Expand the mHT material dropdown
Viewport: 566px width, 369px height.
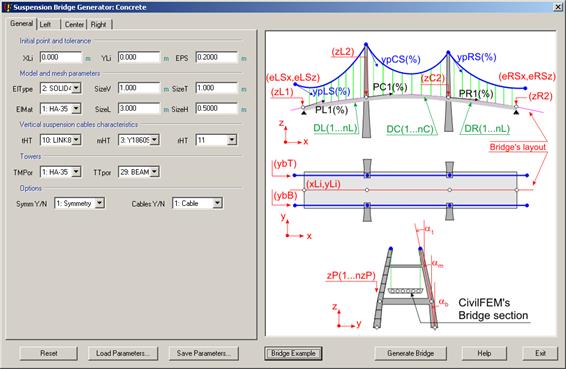coord(154,140)
